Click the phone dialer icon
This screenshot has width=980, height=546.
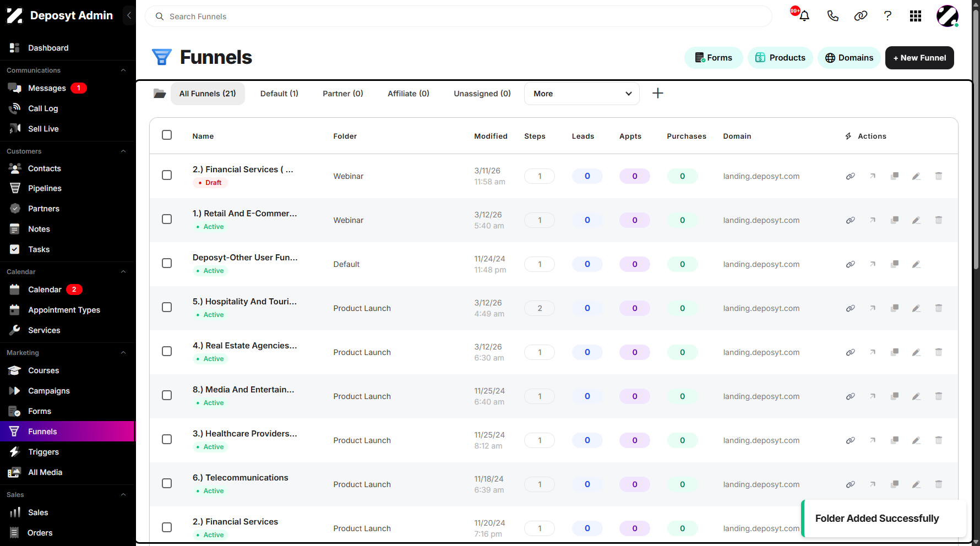(x=832, y=16)
